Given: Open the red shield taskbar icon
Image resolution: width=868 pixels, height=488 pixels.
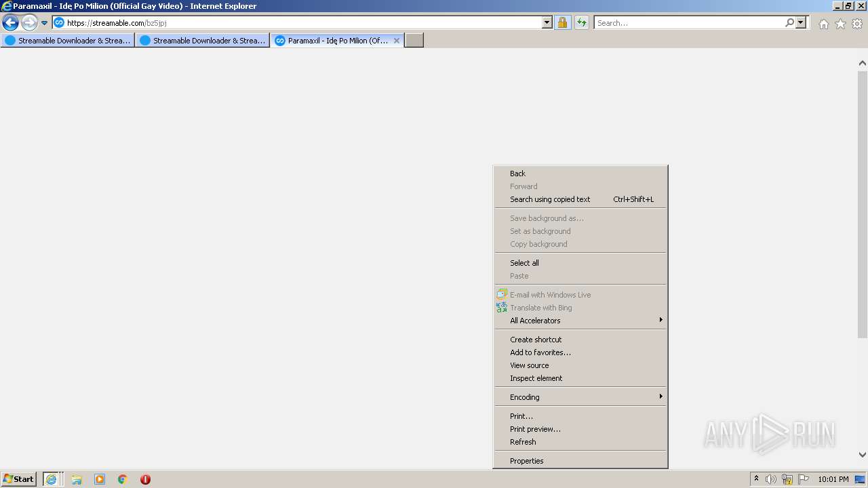Looking at the screenshot, I should coord(145,479).
